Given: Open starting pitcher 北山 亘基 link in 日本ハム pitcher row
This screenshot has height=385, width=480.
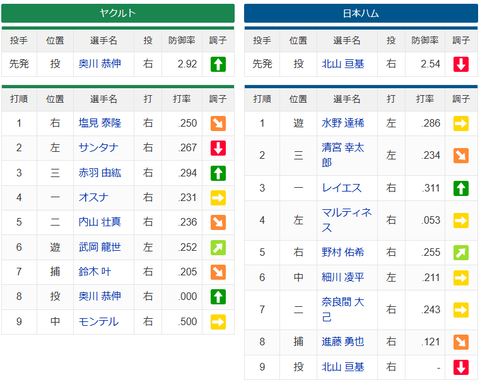Looking at the screenshot, I should tap(343, 64).
